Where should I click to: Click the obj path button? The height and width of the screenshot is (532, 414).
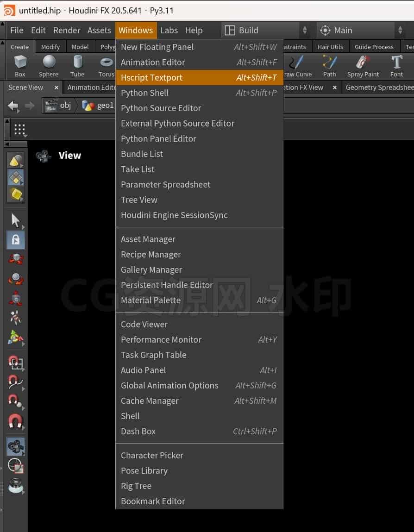[58, 106]
